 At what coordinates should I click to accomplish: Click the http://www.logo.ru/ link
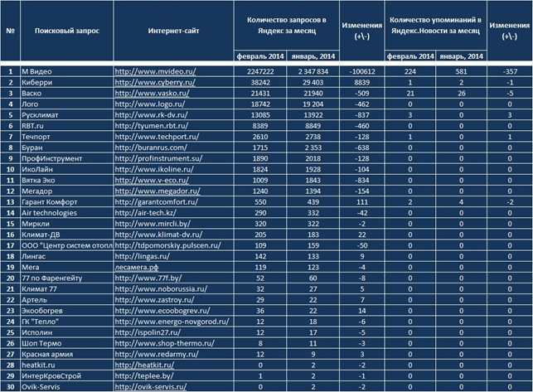pyautogui.click(x=150, y=104)
